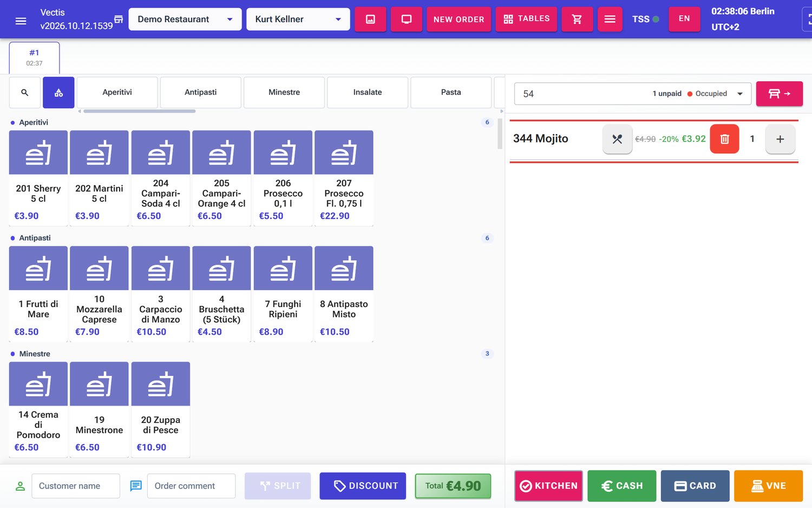
Task: Open the TABLES view
Action: (x=526, y=19)
